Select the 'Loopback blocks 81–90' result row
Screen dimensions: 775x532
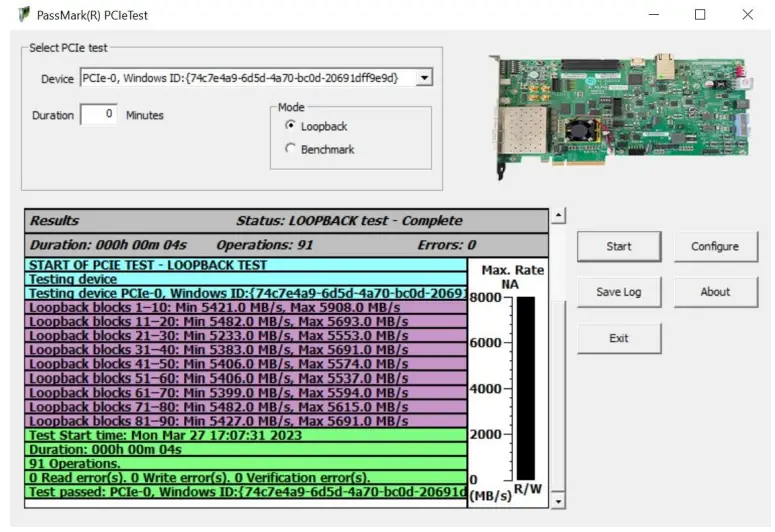pyautogui.click(x=246, y=421)
